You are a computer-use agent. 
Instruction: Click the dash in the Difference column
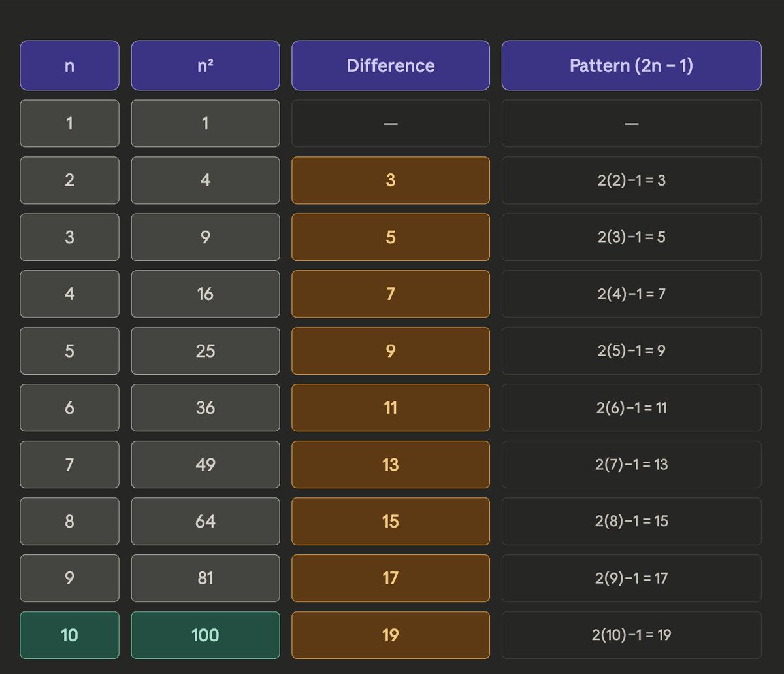point(391,123)
